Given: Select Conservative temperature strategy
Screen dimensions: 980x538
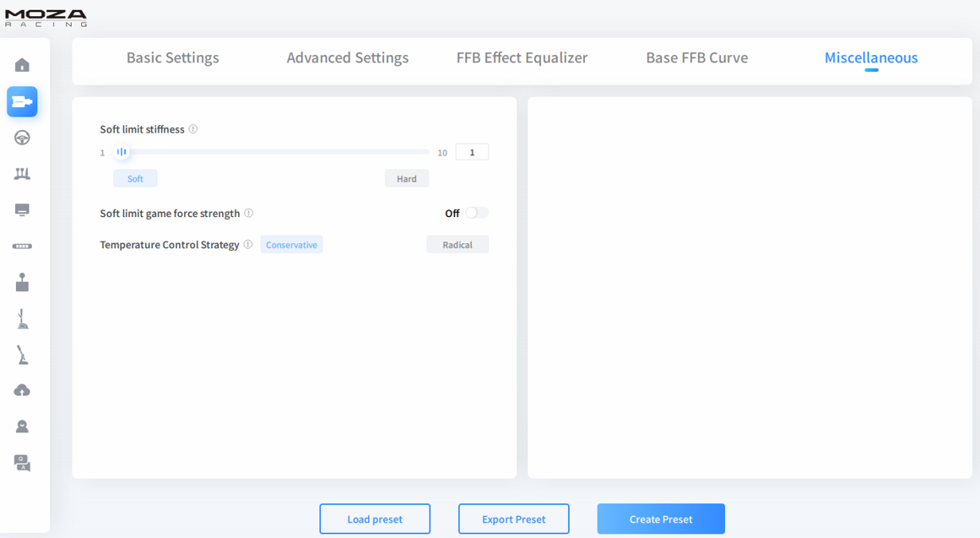Looking at the screenshot, I should coord(291,245).
